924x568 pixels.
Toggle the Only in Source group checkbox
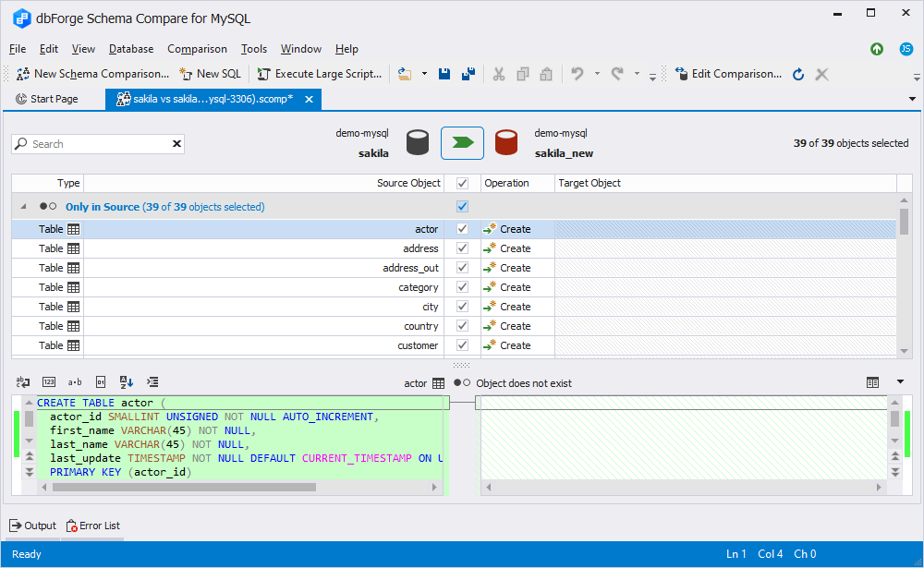463,207
